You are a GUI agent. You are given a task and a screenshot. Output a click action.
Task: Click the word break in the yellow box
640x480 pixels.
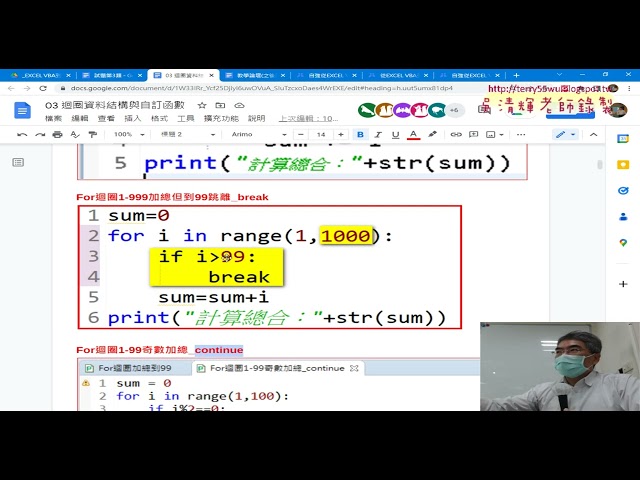(x=239, y=277)
